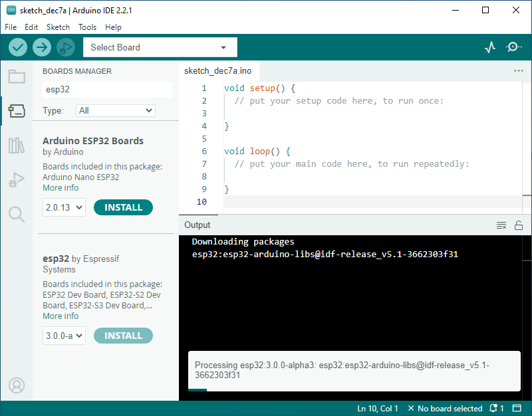Open the Help menu

pyautogui.click(x=113, y=27)
